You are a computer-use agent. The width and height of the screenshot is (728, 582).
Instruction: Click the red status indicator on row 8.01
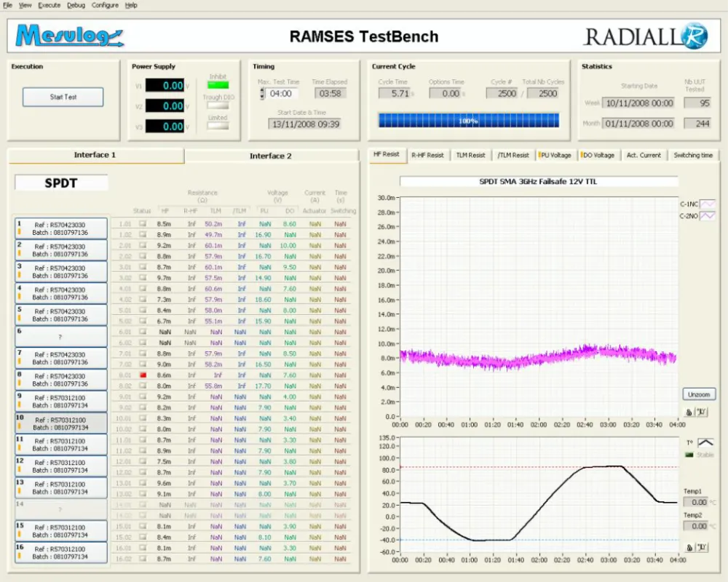tap(143, 375)
